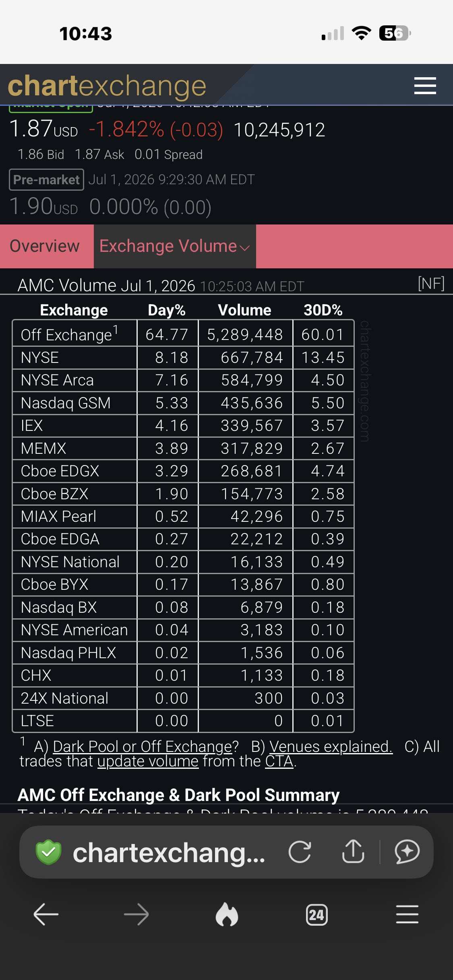Viewport: 453px width, 980px height.
Task: Open the Venues explained link
Action: pyautogui.click(x=331, y=747)
